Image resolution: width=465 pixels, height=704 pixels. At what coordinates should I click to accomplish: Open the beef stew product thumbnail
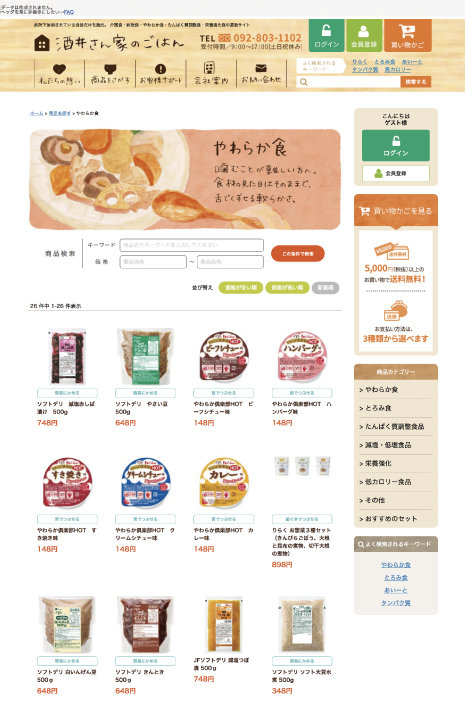pos(224,357)
